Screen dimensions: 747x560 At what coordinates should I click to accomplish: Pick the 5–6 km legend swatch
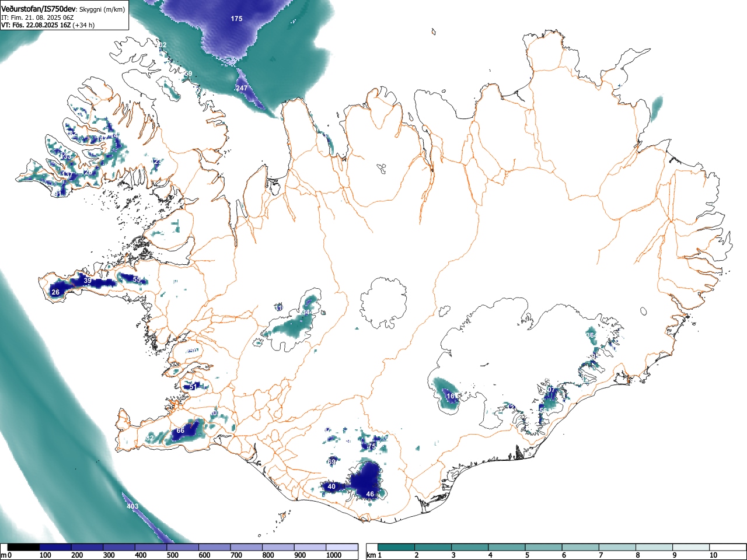click(544, 547)
